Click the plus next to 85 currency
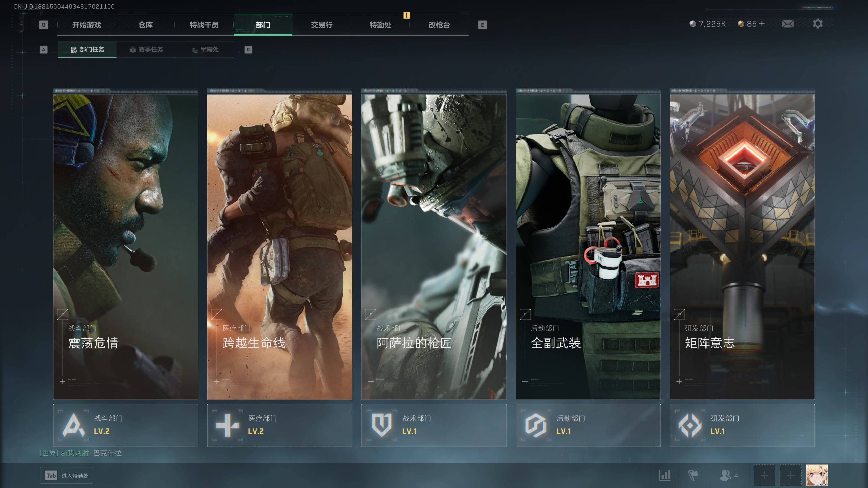Viewport: 868px width, 488px height. pyautogui.click(x=762, y=24)
